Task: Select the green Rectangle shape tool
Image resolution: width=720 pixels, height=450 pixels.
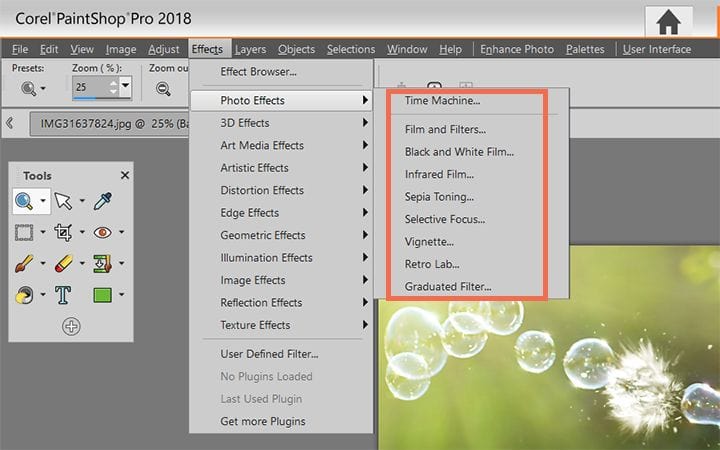Action: [x=102, y=295]
